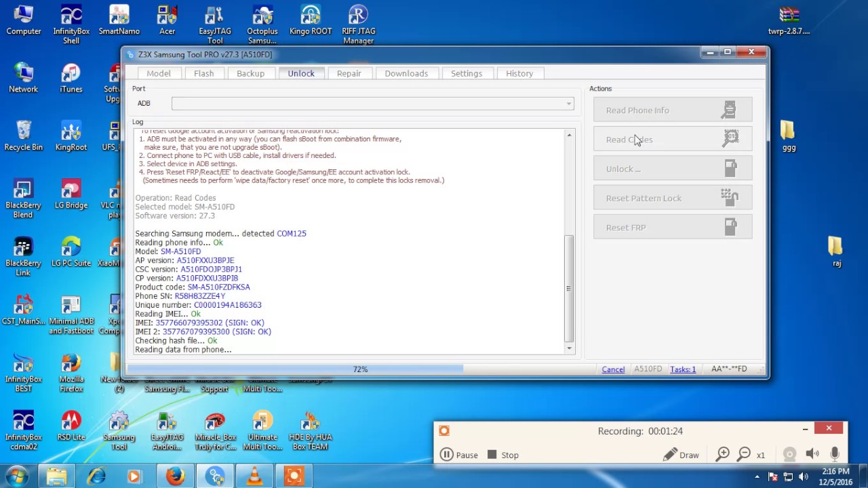Zoom out with recorder magnifier minus
The image size is (868, 488).
pyautogui.click(x=744, y=454)
